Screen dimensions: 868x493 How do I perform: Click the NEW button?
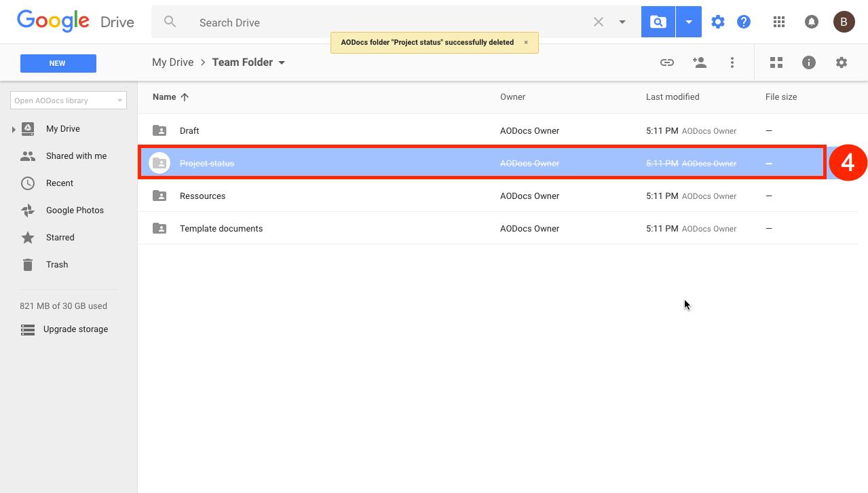tap(58, 63)
